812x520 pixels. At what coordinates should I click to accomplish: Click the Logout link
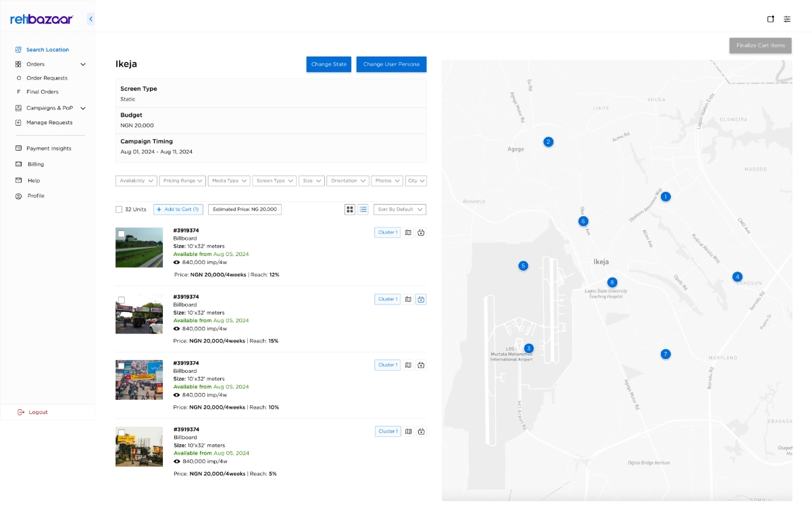click(38, 412)
